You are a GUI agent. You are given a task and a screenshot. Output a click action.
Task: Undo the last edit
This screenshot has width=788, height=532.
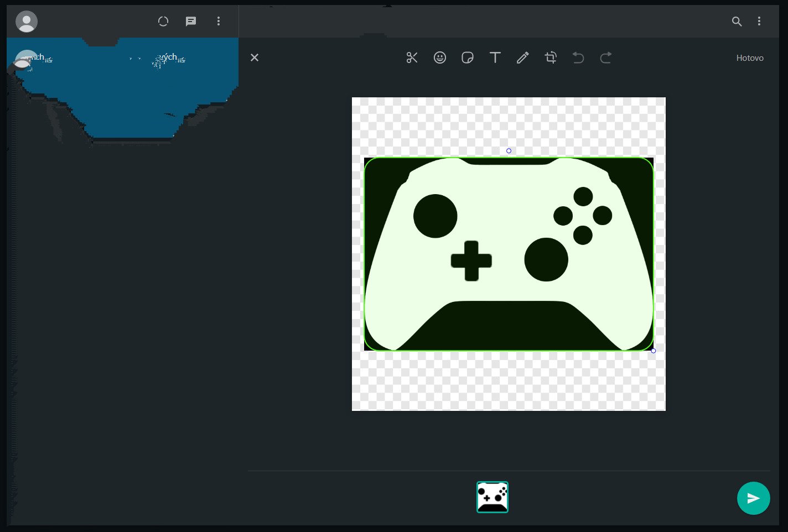578,58
